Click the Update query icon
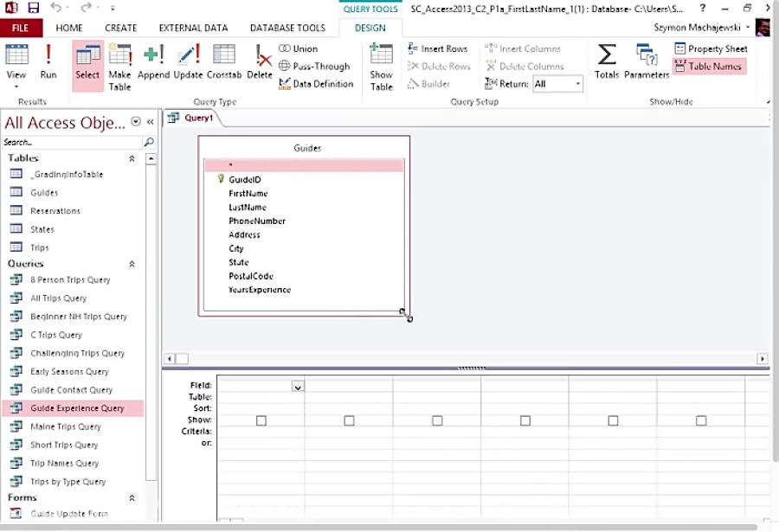Image resolution: width=779 pixels, height=532 pixels. click(x=189, y=61)
